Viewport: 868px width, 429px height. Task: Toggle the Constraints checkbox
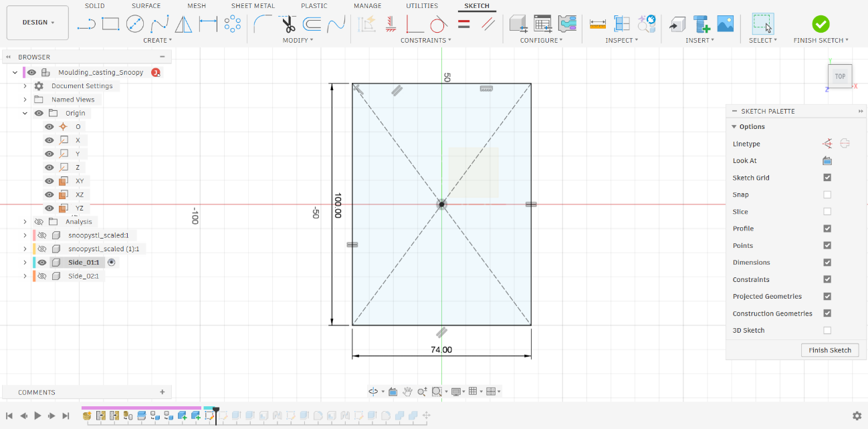[x=827, y=279]
